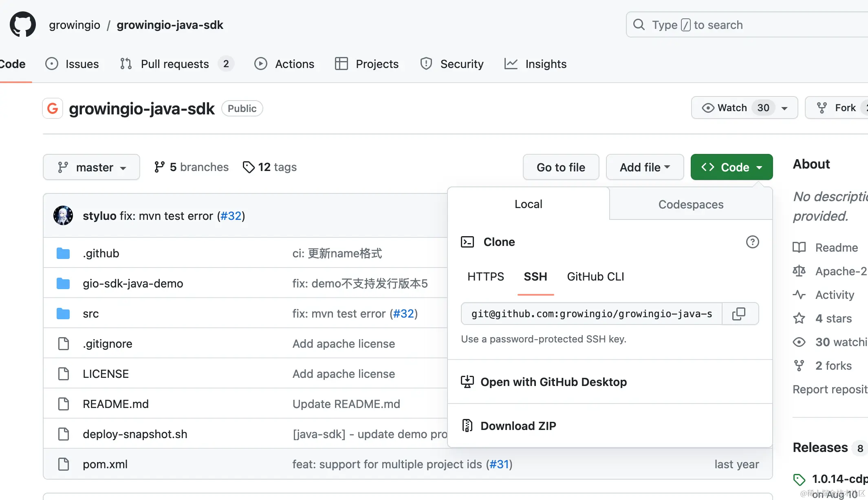Click the GitHub Octocat logo
The width and height of the screenshot is (868, 500).
(x=23, y=24)
